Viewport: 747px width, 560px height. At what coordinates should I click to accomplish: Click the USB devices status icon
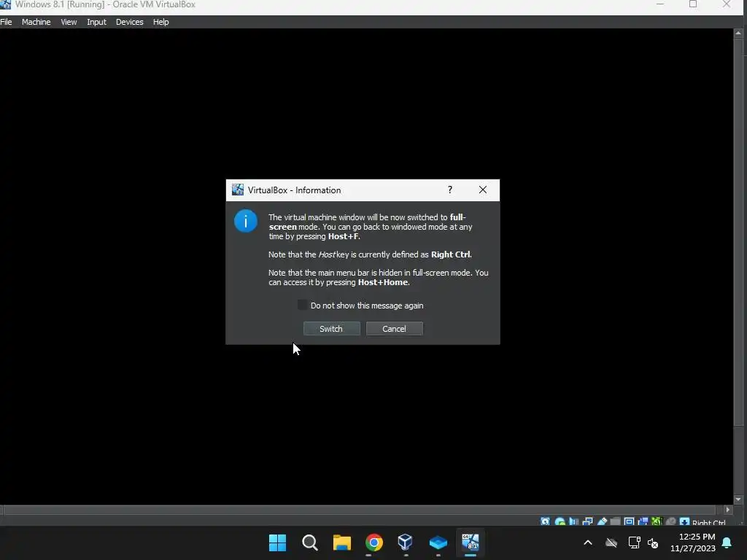pyautogui.click(x=602, y=521)
